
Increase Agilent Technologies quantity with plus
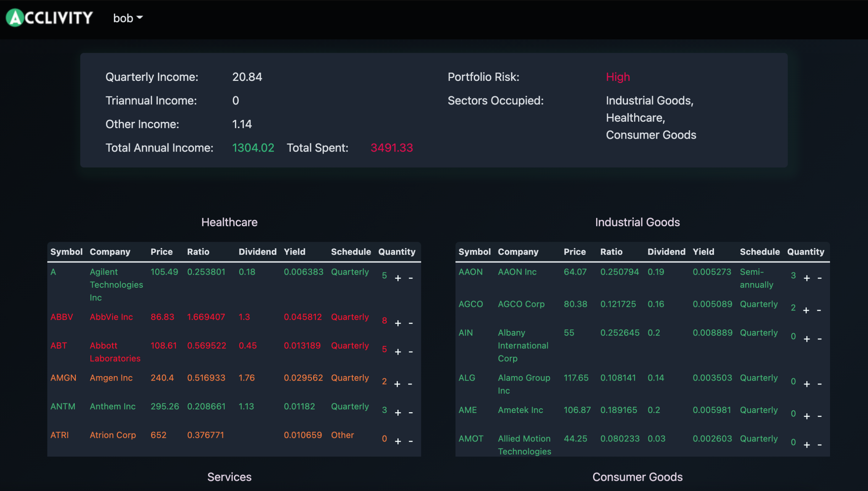tap(398, 278)
